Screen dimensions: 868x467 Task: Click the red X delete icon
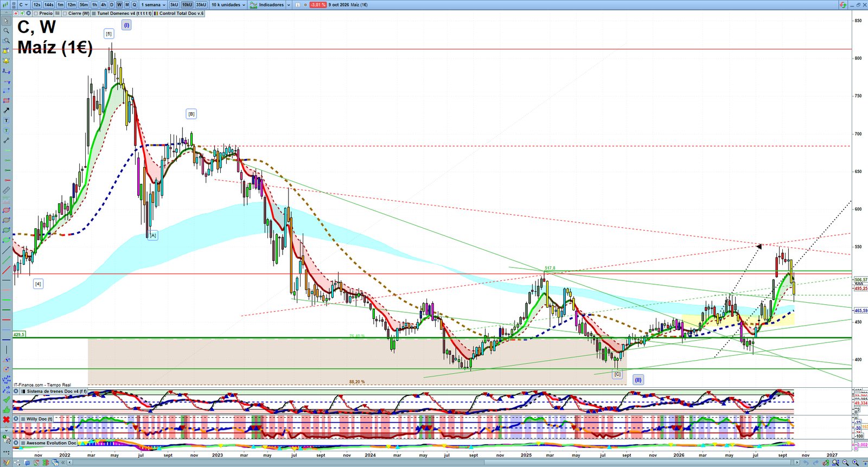coord(6,420)
